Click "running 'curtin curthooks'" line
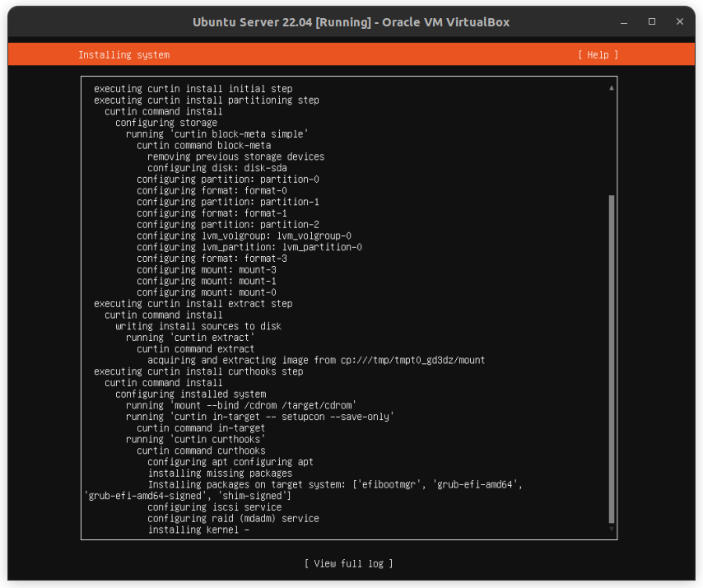The height and width of the screenshot is (588, 703). (195, 439)
